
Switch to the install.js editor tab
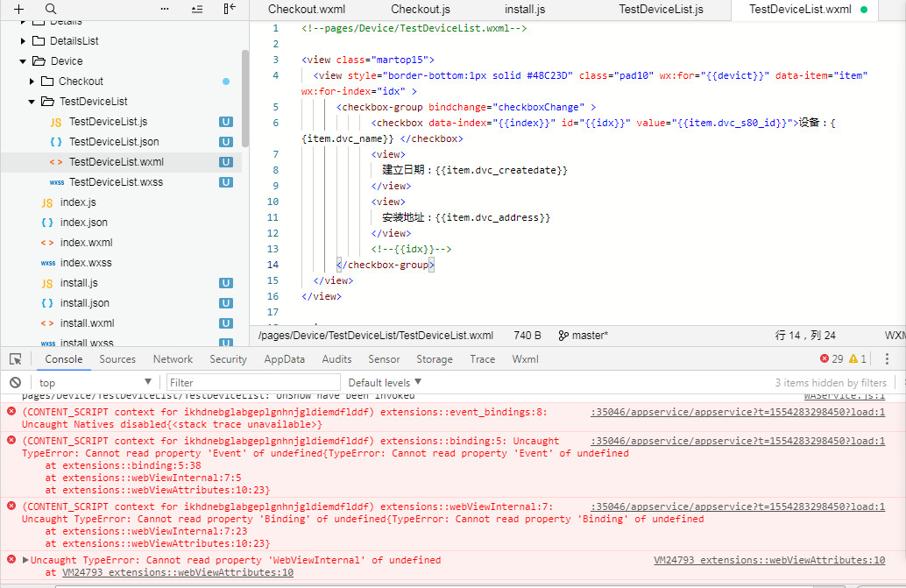(x=525, y=10)
